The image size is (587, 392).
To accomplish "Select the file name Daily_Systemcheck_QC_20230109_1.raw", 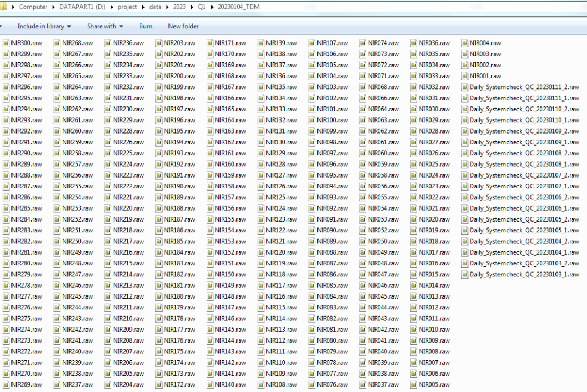I will pos(524,142).
